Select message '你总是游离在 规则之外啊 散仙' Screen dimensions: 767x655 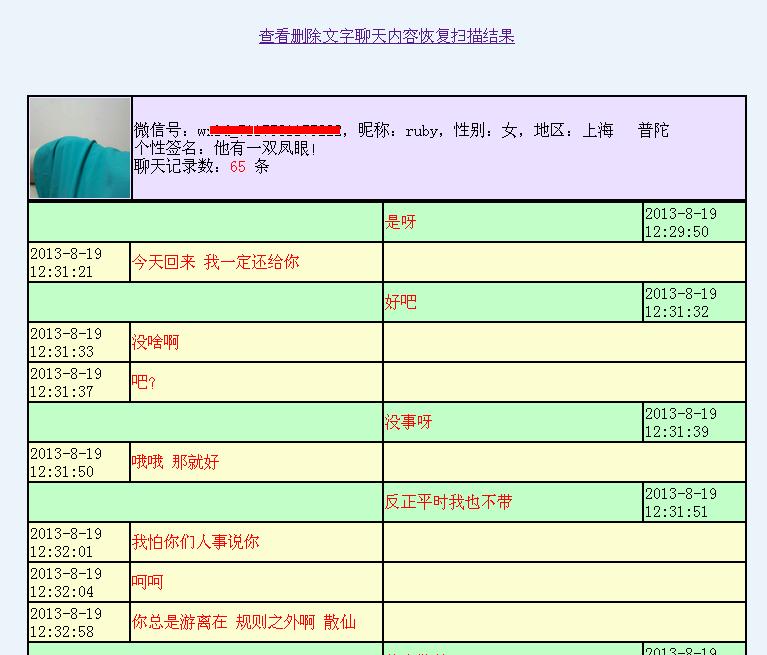click(243, 622)
